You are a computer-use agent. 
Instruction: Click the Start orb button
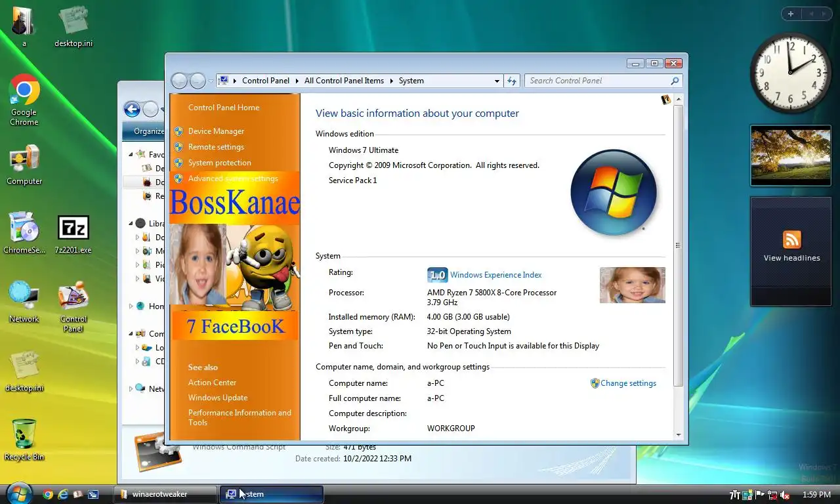(19, 493)
